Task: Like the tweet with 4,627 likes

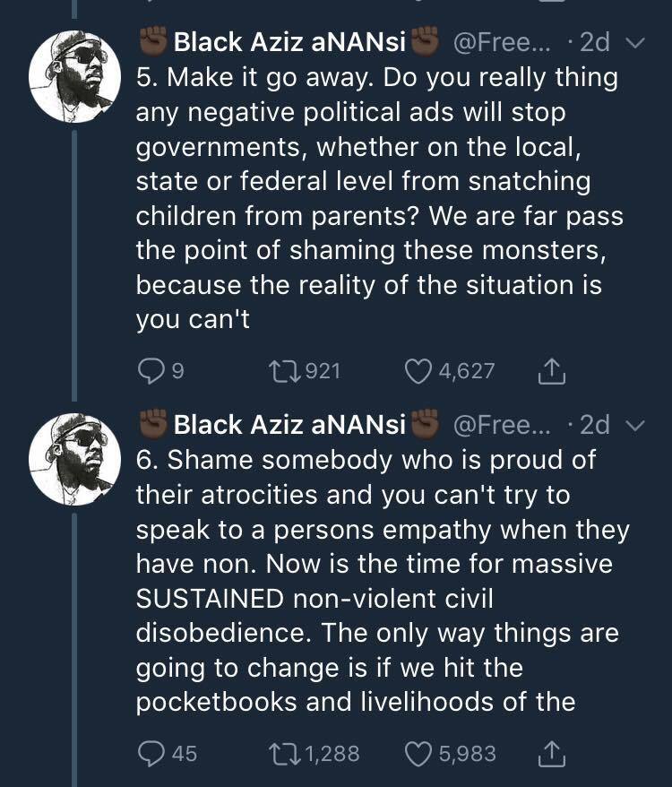Action: click(x=418, y=370)
